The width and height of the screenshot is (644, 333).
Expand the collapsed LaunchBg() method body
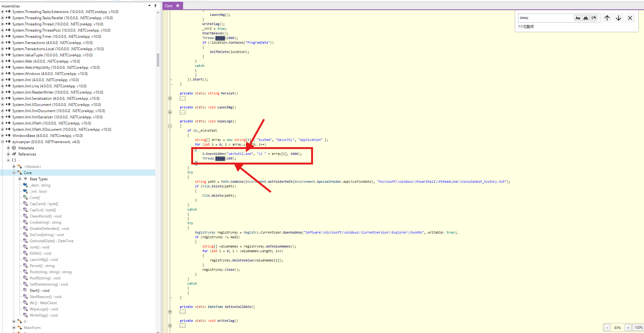170,112
